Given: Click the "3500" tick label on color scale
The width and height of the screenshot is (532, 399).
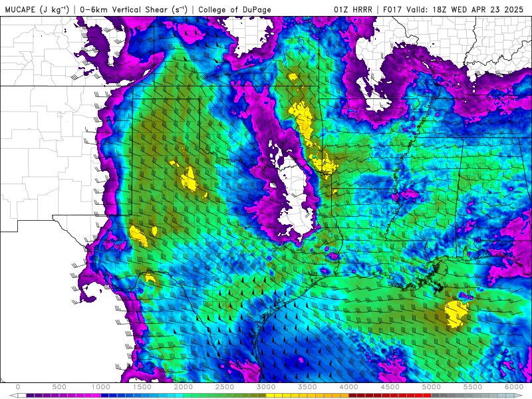Looking at the screenshot, I should [308, 387].
